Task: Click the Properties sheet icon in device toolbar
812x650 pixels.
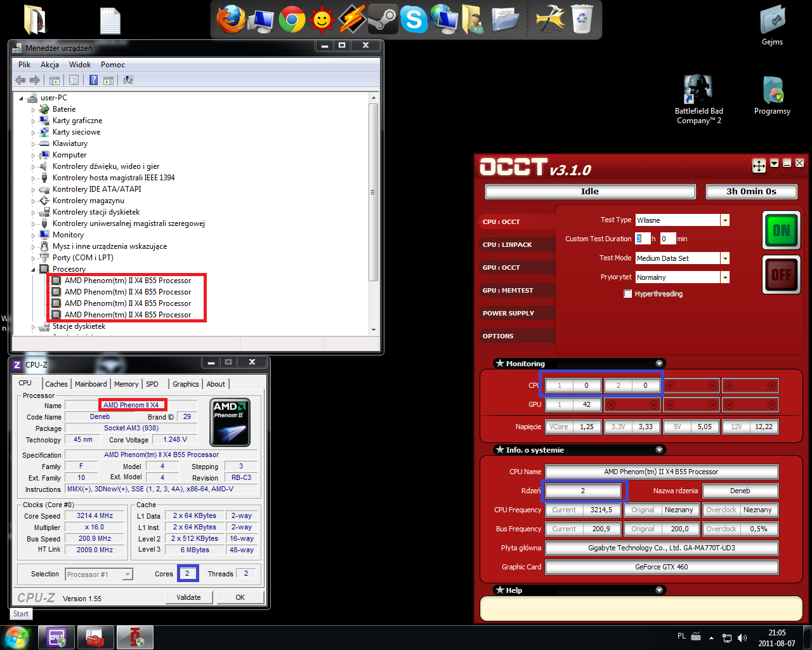Action: point(74,80)
